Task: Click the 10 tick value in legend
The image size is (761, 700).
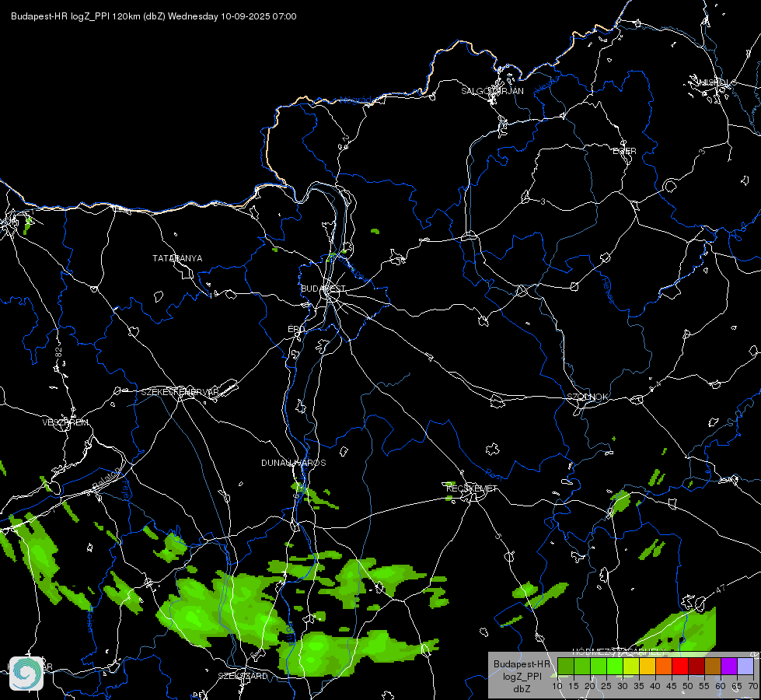Action: tap(557, 687)
